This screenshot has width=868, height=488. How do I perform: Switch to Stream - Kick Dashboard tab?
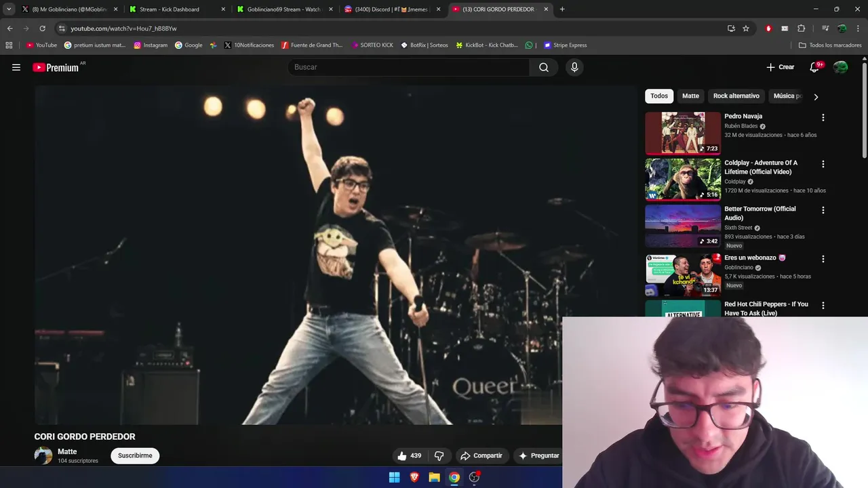tap(176, 9)
